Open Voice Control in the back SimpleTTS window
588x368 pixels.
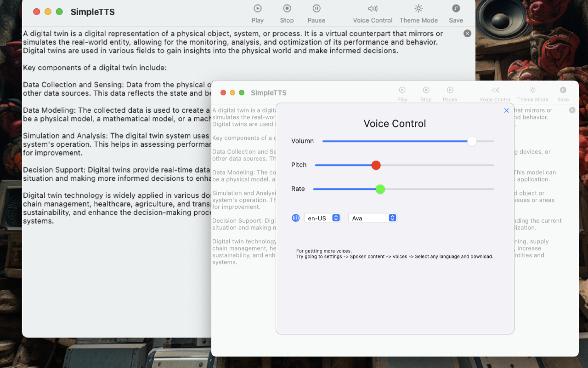(x=373, y=13)
